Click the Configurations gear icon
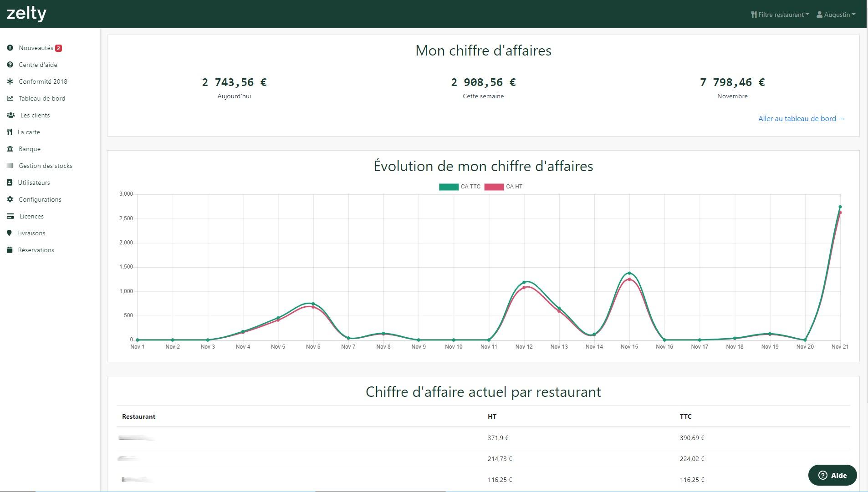The image size is (868, 492). click(x=10, y=199)
